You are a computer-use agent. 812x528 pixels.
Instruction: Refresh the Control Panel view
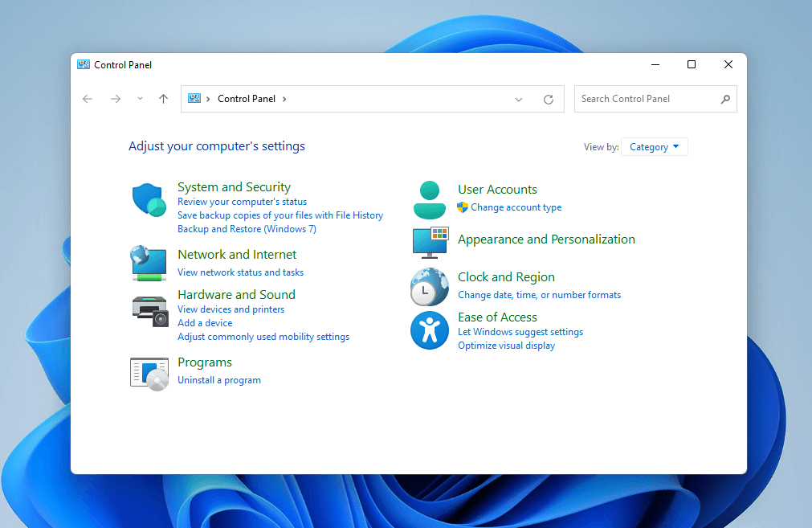point(549,100)
